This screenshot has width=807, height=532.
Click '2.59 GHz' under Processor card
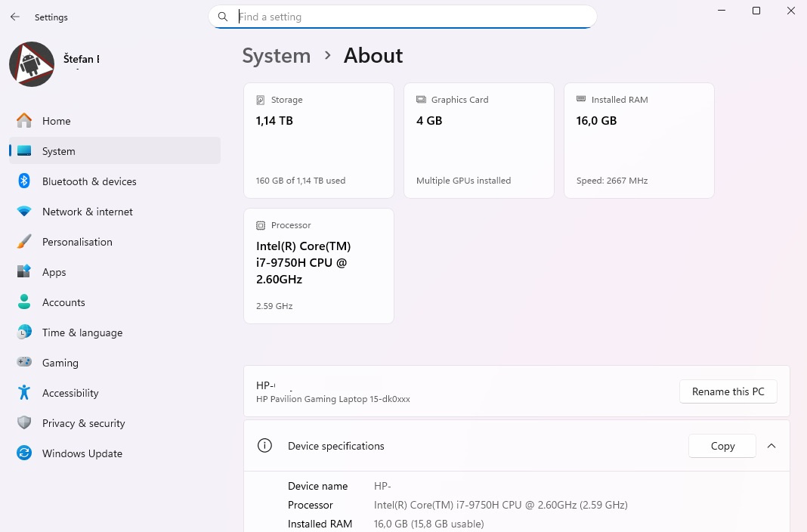click(x=274, y=306)
